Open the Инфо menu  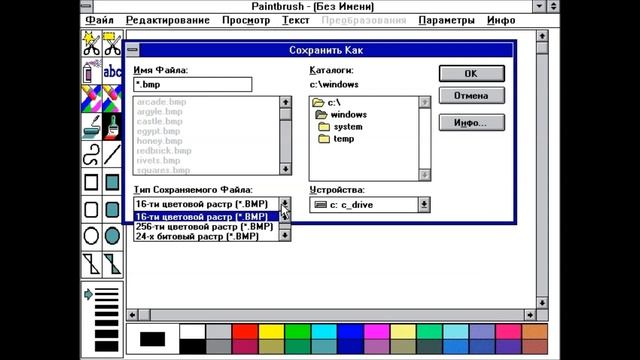pos(501,20)
